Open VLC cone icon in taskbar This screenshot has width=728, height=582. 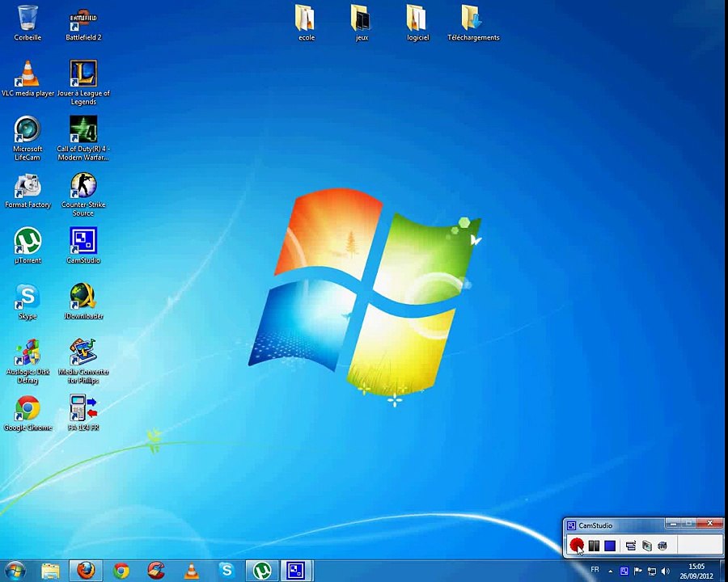[191, 571]
